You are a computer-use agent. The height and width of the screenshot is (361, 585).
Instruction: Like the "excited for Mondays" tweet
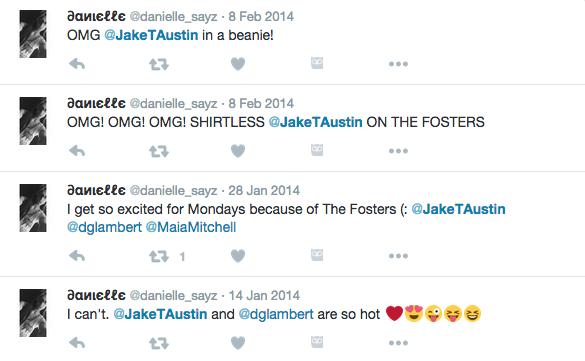(x=238, y=256)
